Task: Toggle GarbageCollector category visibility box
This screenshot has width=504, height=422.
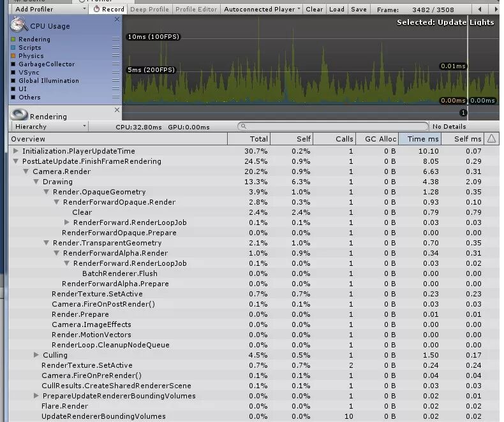Action: 13,64
